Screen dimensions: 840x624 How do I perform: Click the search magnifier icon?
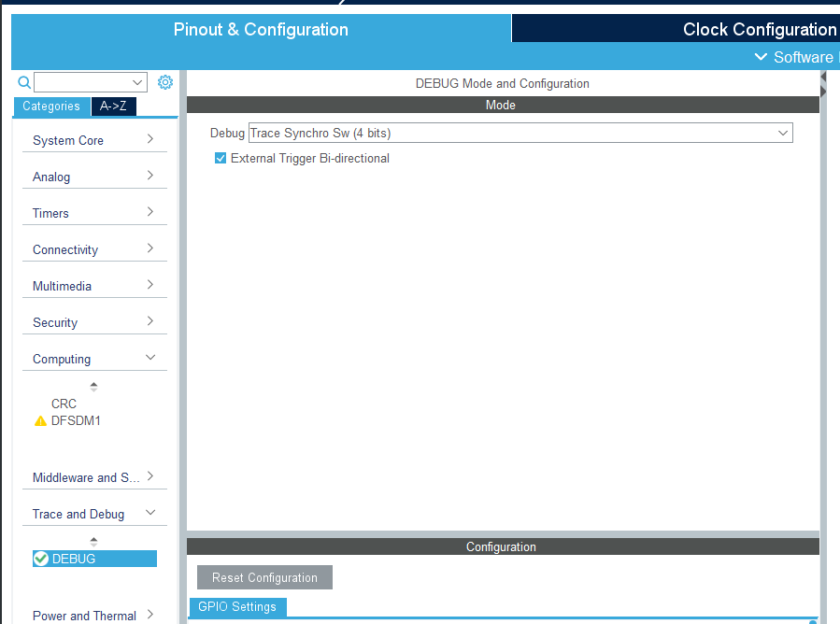24,82
